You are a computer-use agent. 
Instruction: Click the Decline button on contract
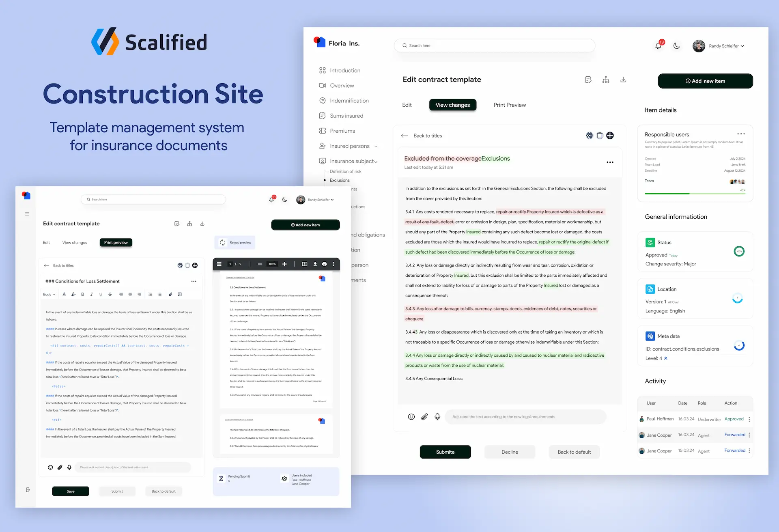(x=509, y=452)
